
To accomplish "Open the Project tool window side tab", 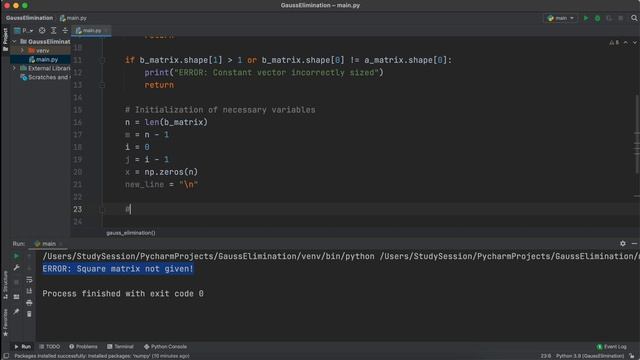I will point(5,40).
